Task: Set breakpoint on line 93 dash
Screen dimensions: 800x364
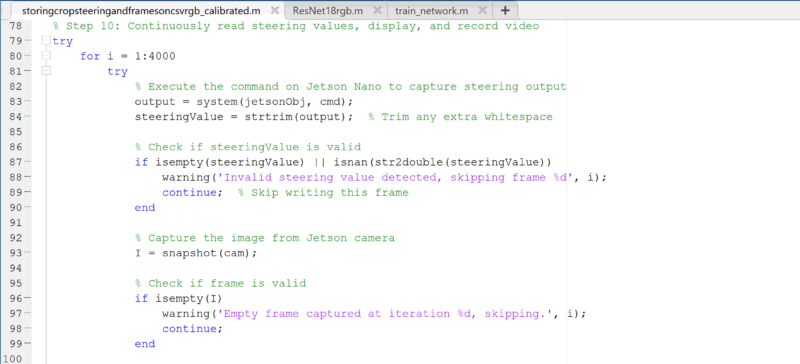Action: [28, 253]
